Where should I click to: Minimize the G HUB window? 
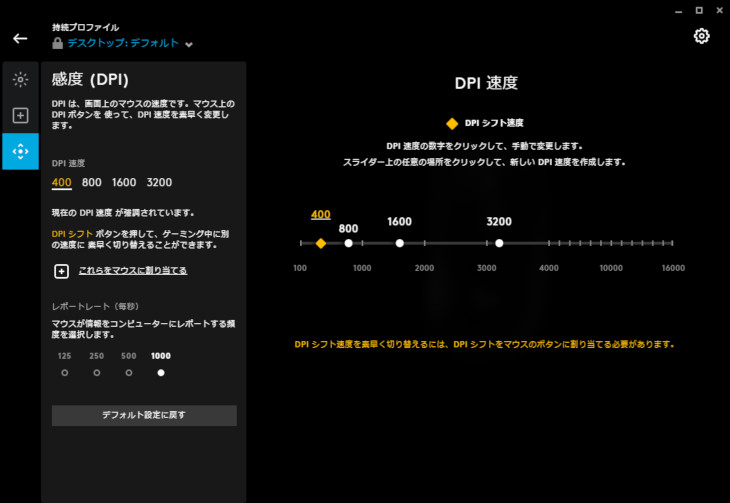coord(679,11)
